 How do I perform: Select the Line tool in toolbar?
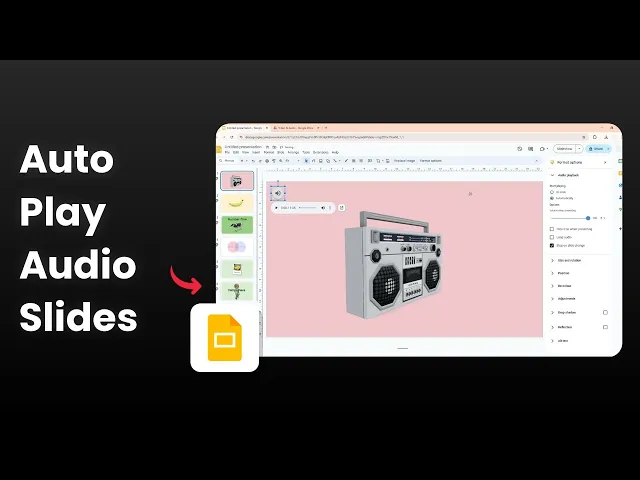(335, 161)
